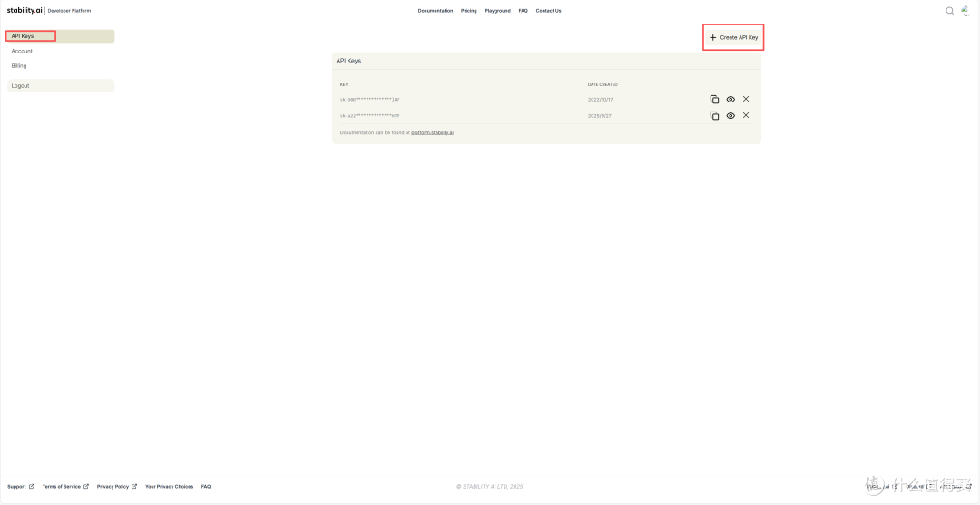Screen dimensions: 980x505
Task: Open Documentation in the top navigation
Action: 436,11
